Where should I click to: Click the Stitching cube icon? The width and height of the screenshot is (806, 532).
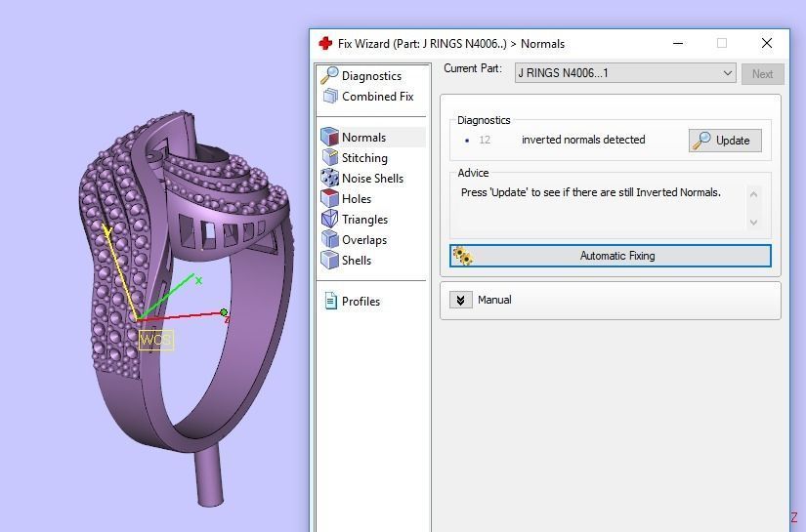pyautogui.click(x=329, y=157)
